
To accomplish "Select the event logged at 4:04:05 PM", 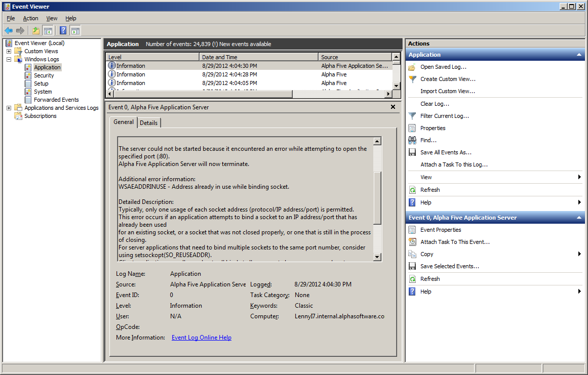I will (249, 83).
